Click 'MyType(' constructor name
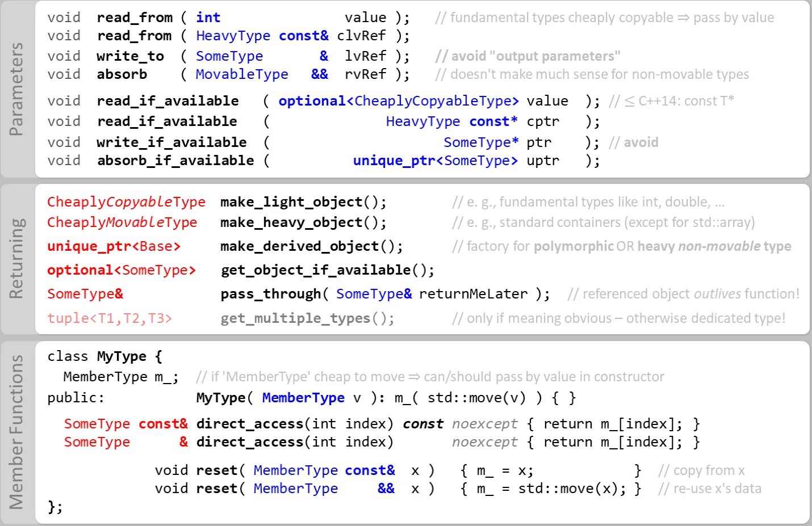This screenshot has width=812, height=526. [x=224, y=398]
